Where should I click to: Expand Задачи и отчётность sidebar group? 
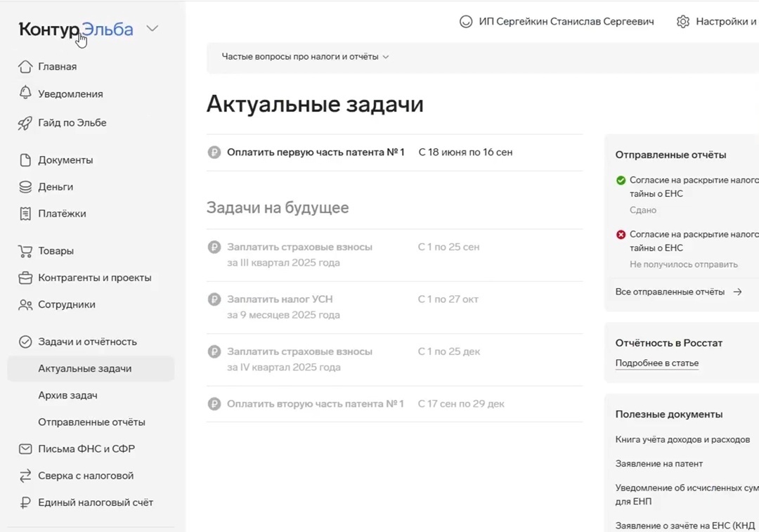pyautogui.click(x=88, y=342)
